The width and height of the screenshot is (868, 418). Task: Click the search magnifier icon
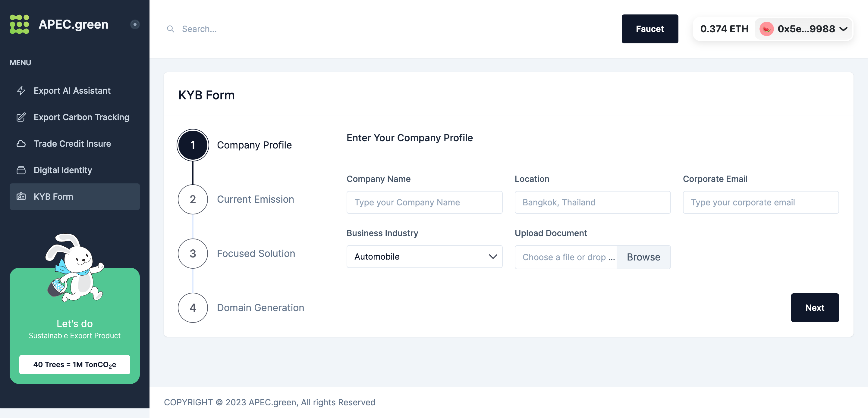coord(171,29)
